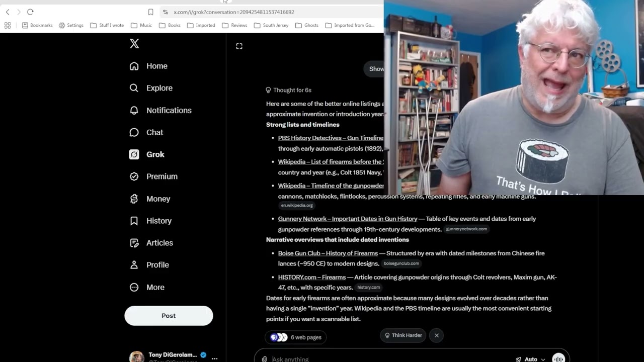Open History from the sidebar

[150, 221]
